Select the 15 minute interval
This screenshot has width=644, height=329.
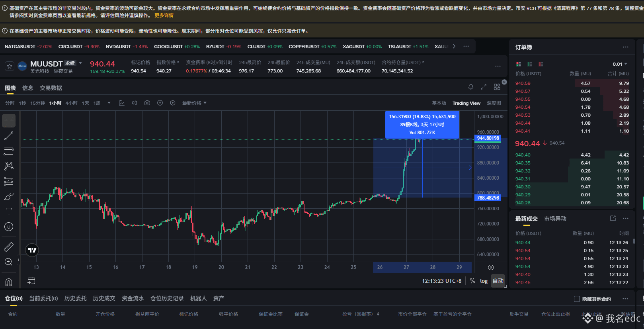(x=38, y=103)
